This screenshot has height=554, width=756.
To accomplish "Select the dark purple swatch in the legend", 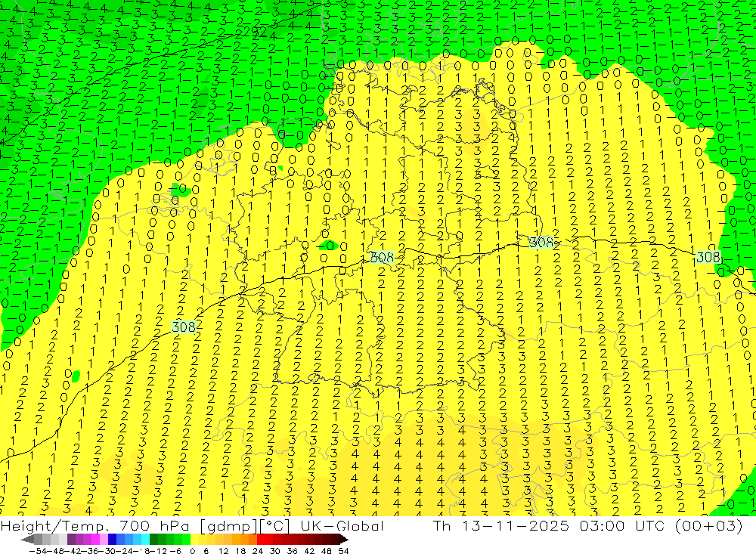I will click(x=71, y=540).
